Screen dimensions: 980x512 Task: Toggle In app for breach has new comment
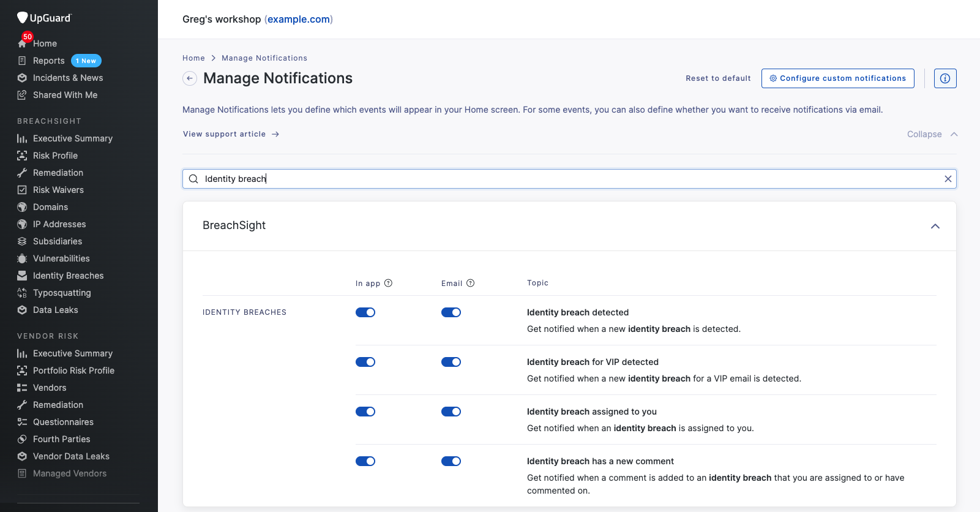pos(365,461)
